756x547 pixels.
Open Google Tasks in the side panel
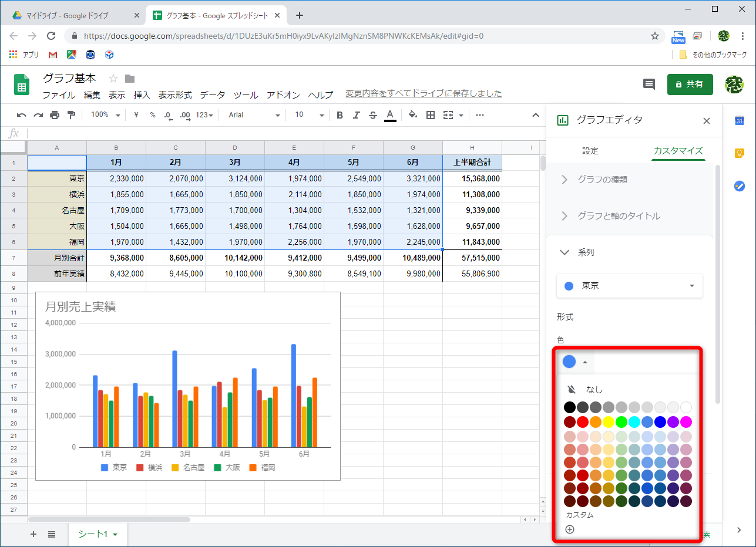[x=740, y=186]
